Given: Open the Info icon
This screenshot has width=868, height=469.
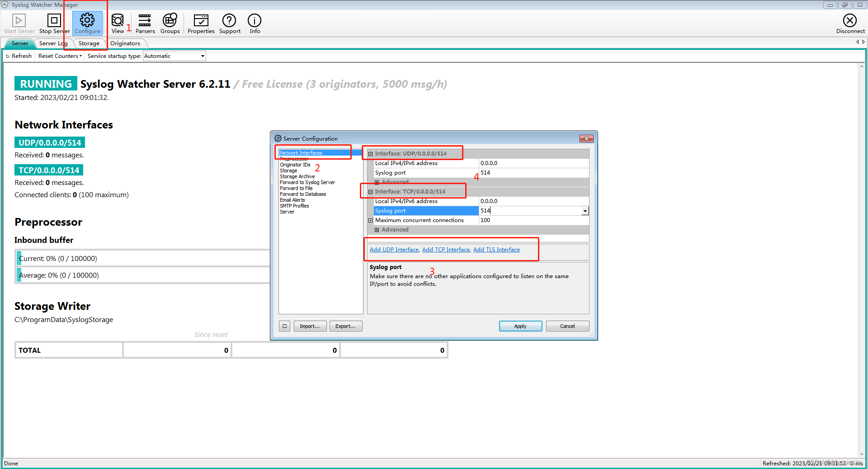Looking at the screenshot, I should coord(255,20).
